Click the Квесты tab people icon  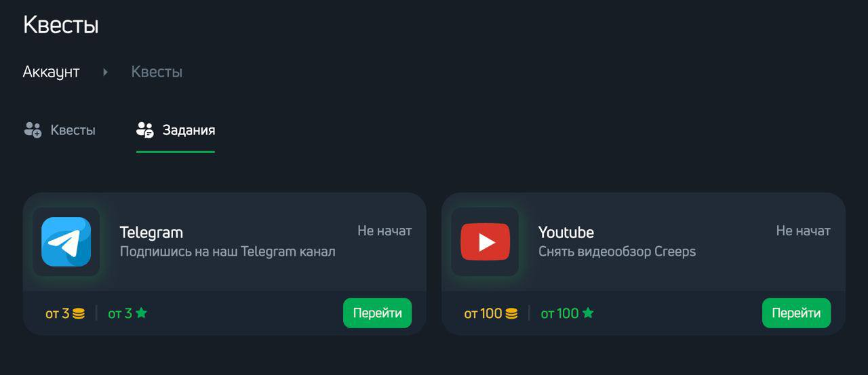click(x=33, y=130)
